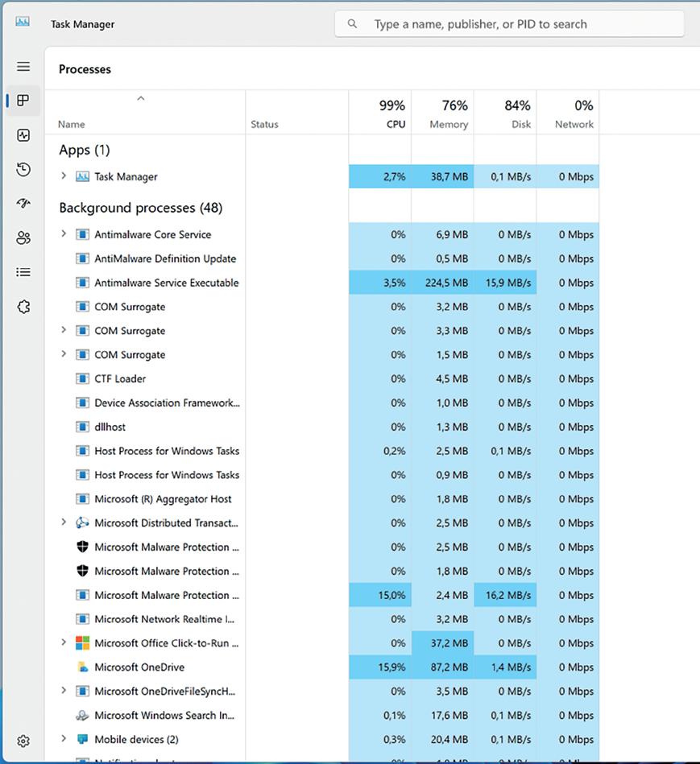Image resolution: width=700 pixels, height=764 pixels.
Task: Open Task Manager settings gear icon
Action: (23, 741)
